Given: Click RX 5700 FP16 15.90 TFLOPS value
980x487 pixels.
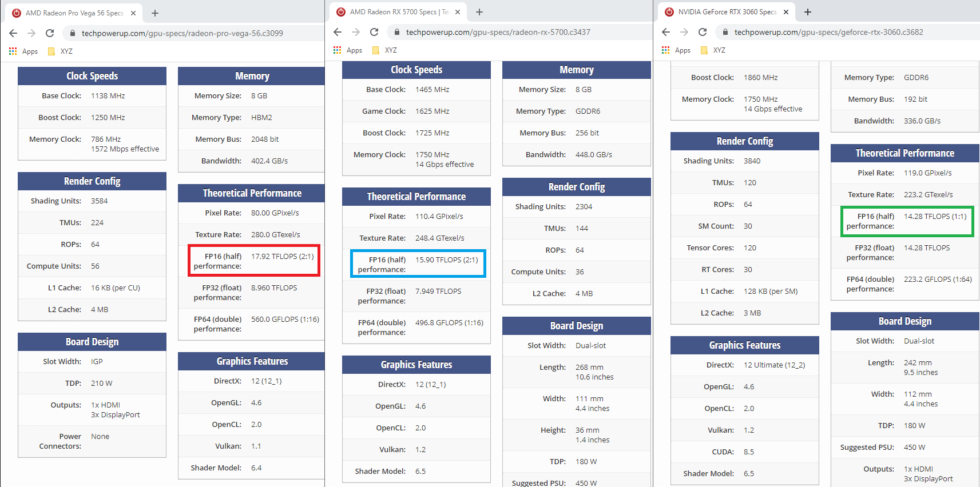Looking at the screenshot, I should point(447,260).
